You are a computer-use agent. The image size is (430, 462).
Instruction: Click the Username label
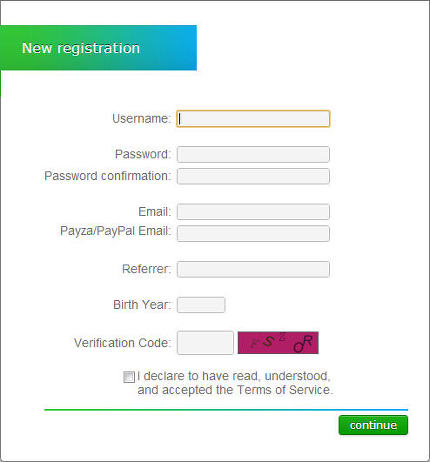click(x=141, y=119)
